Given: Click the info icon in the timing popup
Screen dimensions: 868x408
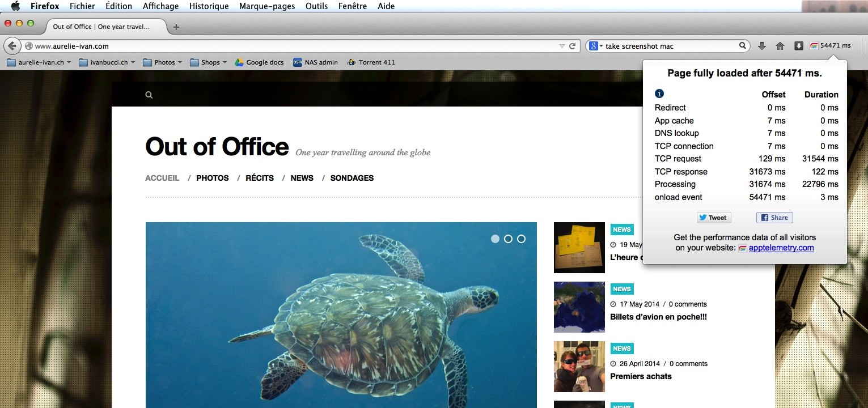Looking at the screenshot, I should tap(659, 94).
